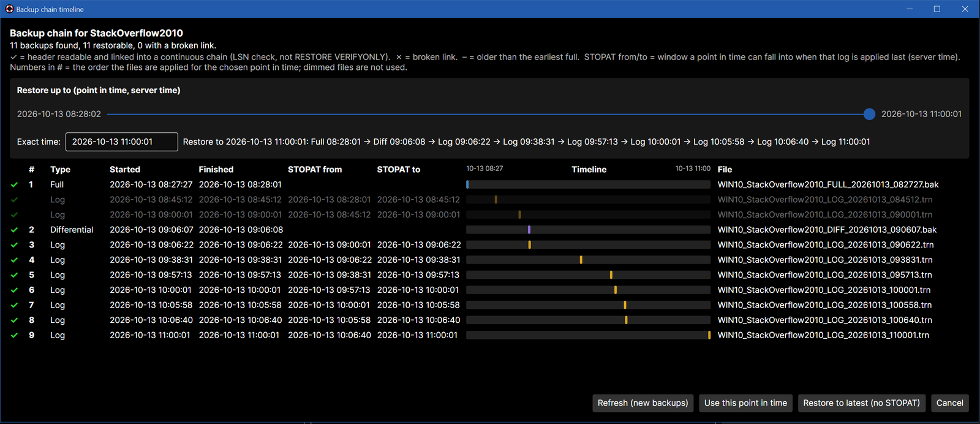Select file WIN10_StackOverflow2010_LOG_20261013_110001.trn
Screen dimensions: 980x424
pyautogui.click(x=823, y=335)
